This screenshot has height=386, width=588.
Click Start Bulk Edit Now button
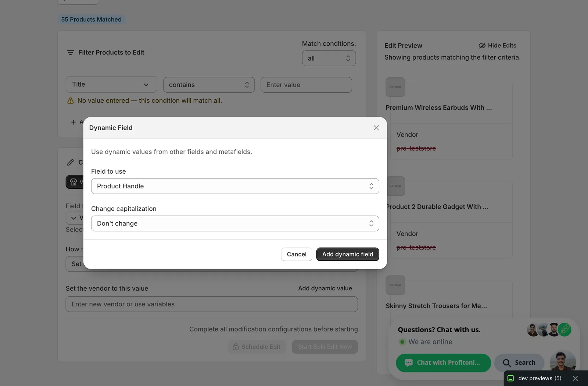[x=325, y=347]
